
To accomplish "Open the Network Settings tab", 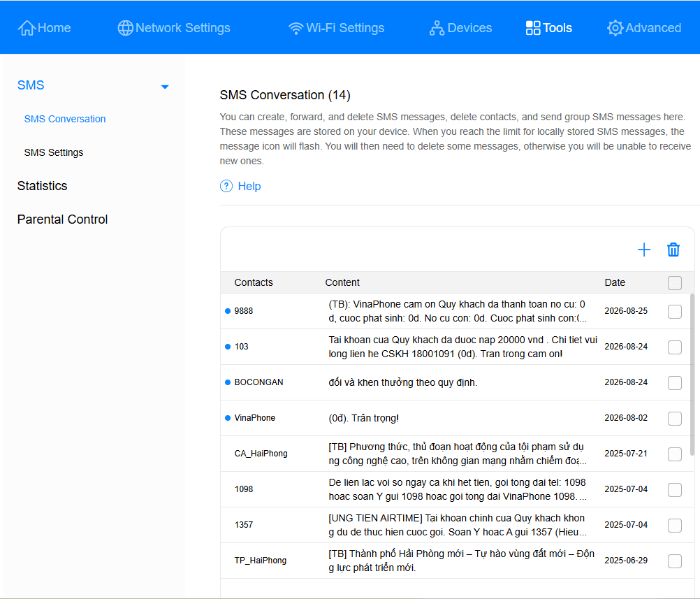I will tap(174, 28).
